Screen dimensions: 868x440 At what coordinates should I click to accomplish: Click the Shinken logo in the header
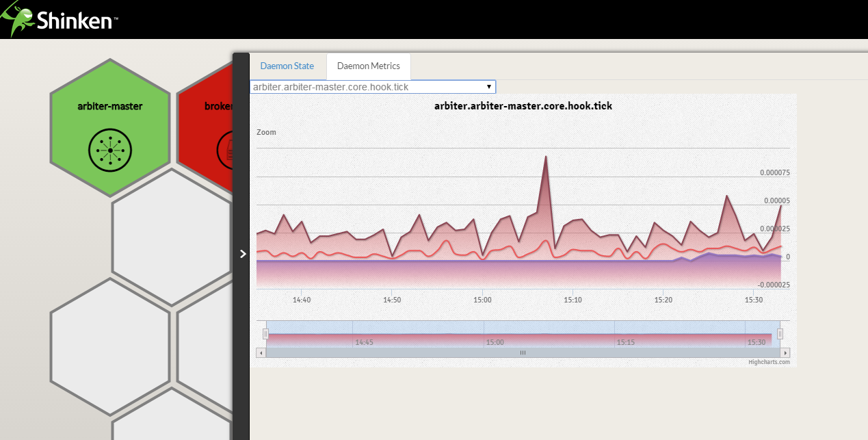coord(60,19)
